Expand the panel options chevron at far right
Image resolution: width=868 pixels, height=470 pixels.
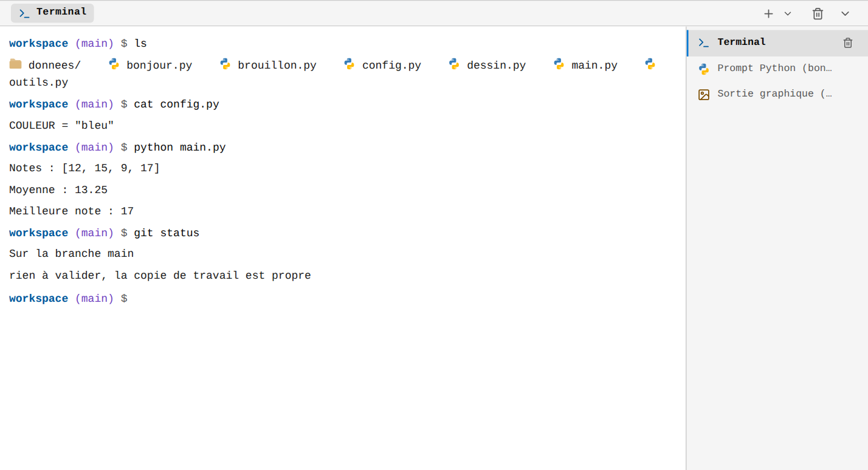pos(845,13)
